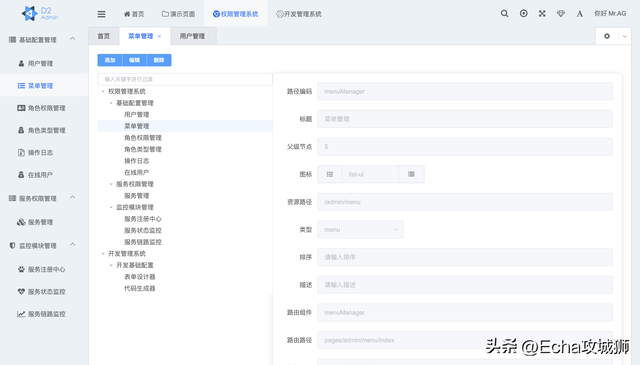The image size is (640, 365).
Task: Collapse 权限管理系统 tree node
Action: pos(103,91)
